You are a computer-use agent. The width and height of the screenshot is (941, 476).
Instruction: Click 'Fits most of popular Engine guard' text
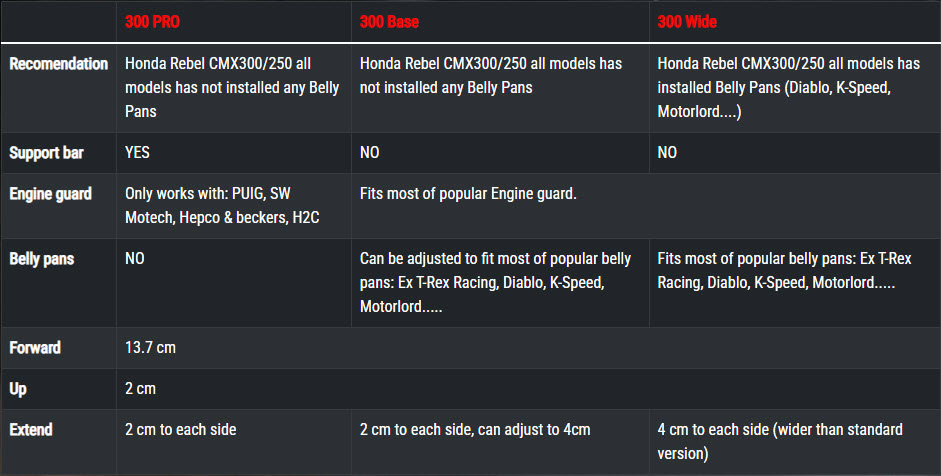point(468,194)
